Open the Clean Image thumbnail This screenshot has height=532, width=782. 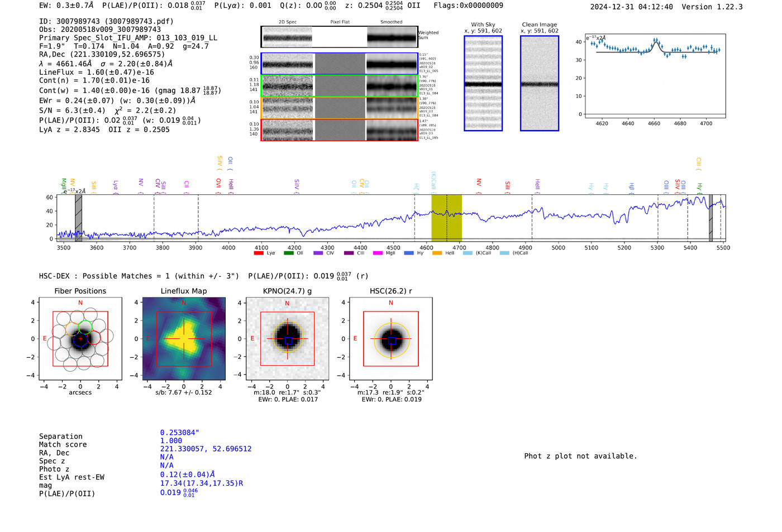(539, 83)
